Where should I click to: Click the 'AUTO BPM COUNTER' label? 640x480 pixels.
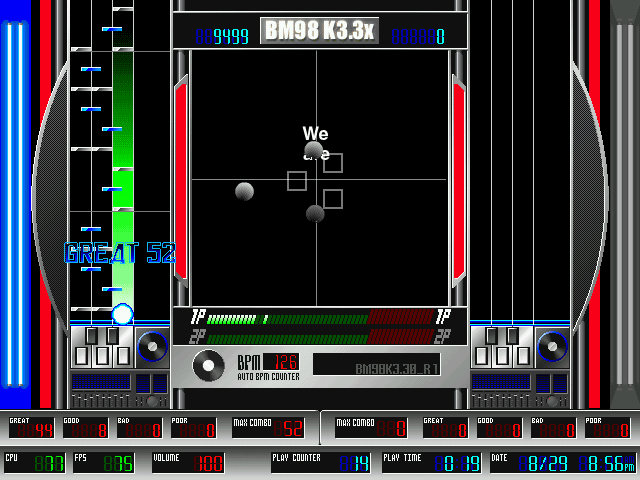pyautogui.click(x=269, y=376)
